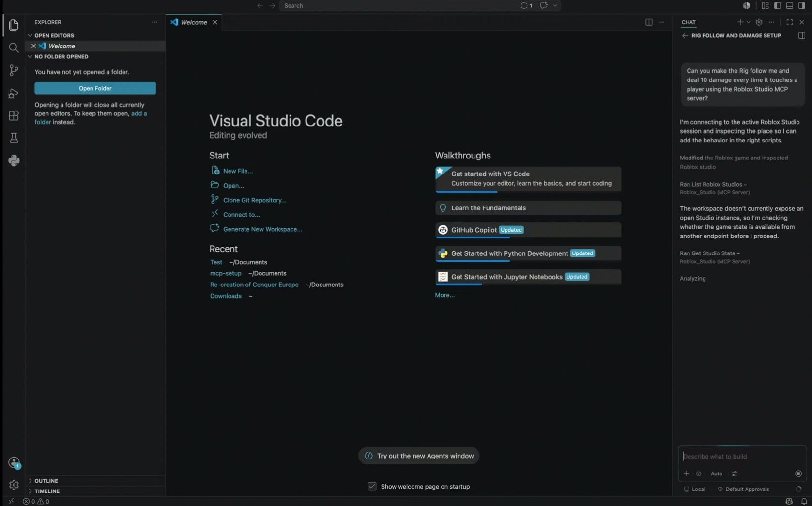Select the Chat panel tab

pyautogui.click(x=689, y=22)
